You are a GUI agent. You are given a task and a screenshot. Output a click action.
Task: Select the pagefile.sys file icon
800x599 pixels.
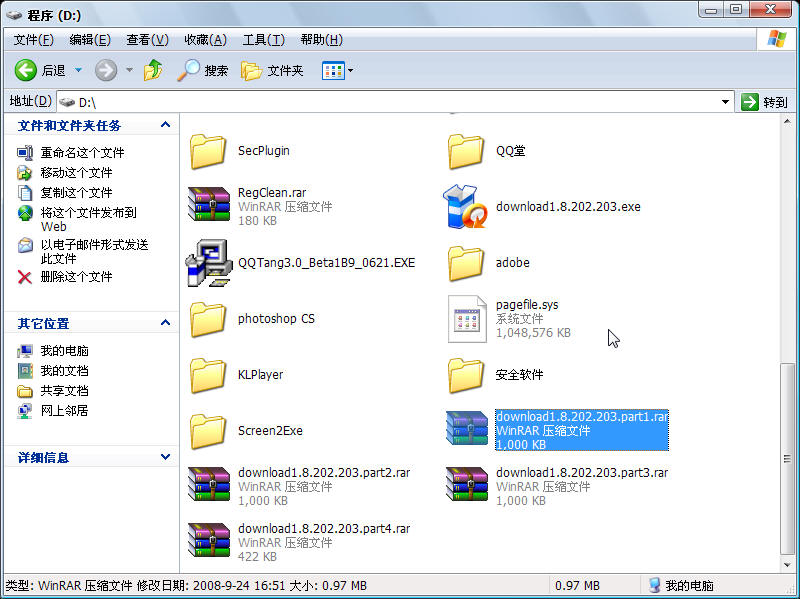pos(467,319)
